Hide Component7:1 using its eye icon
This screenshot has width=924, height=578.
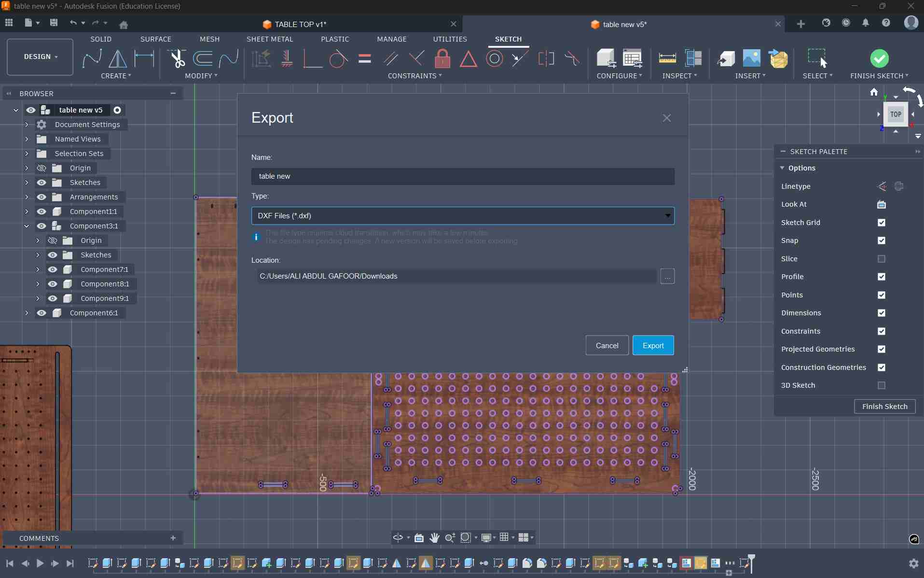point(53,269)
